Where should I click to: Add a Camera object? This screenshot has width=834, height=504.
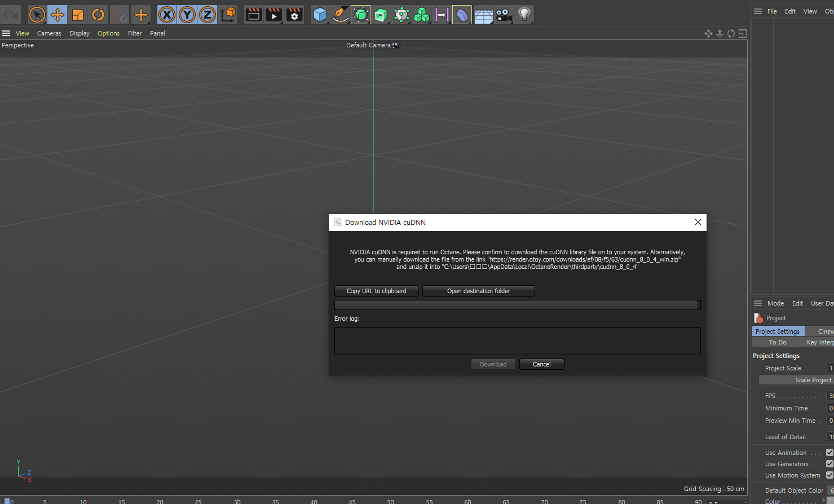[x=504, y=15]
